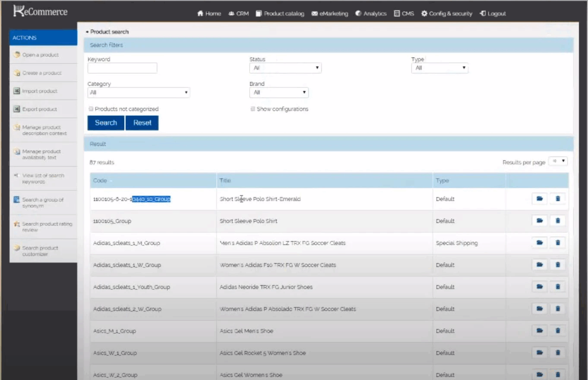Expand the Status dropdown

[x=285, y=68]
